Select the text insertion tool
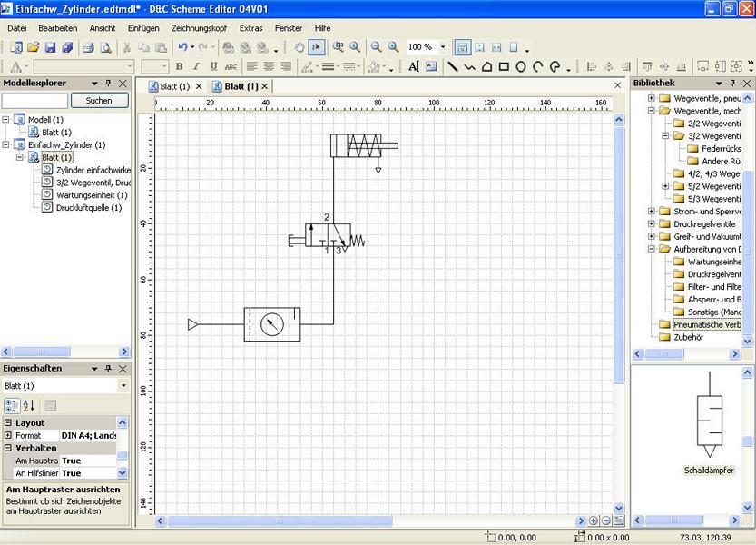 click(x=414, y=66)
